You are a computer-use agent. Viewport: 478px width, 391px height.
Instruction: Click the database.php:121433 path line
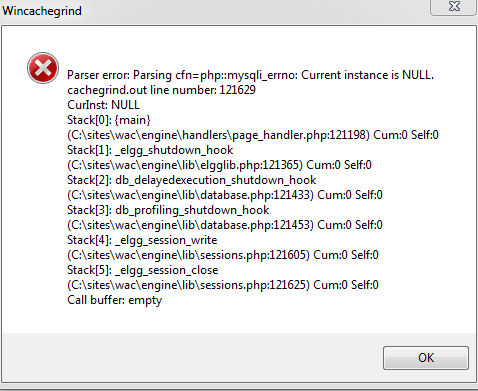(225, 195)
